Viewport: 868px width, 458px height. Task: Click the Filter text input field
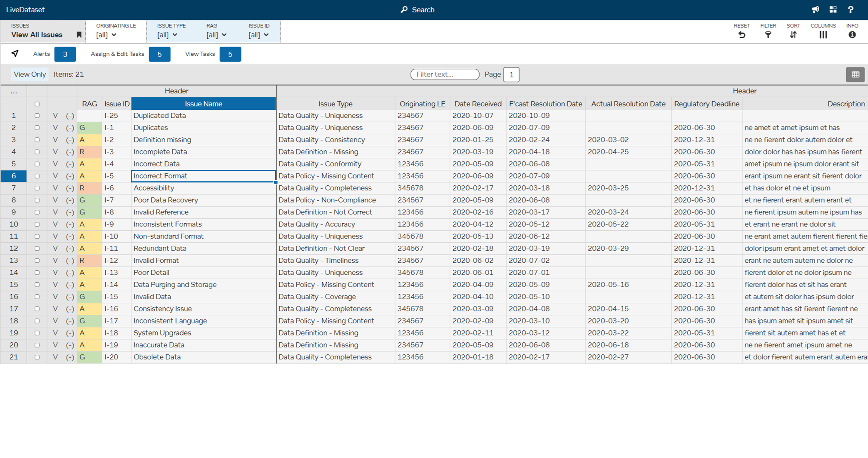[x=445, y=75]
